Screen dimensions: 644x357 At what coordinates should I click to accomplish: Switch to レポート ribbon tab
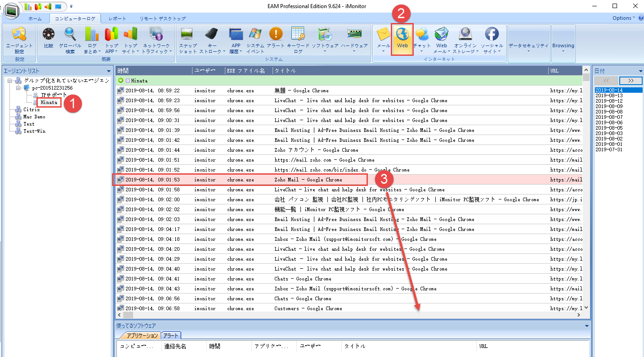(x=117, y=18)
